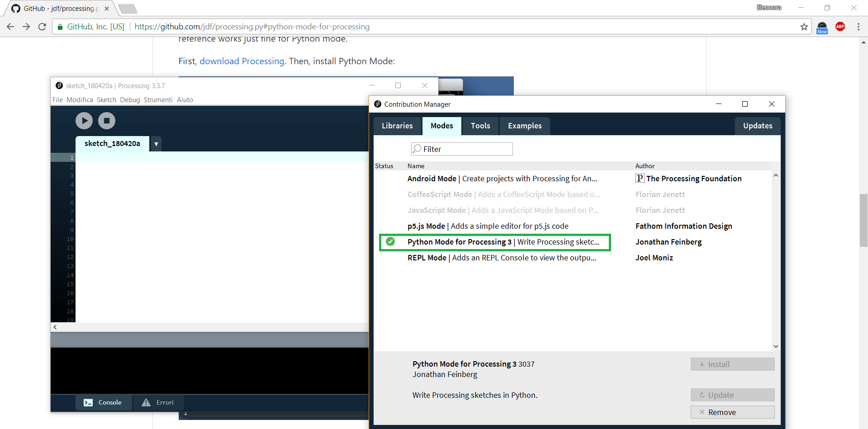Run the sketch with the play button

click(x=84, y=121)
